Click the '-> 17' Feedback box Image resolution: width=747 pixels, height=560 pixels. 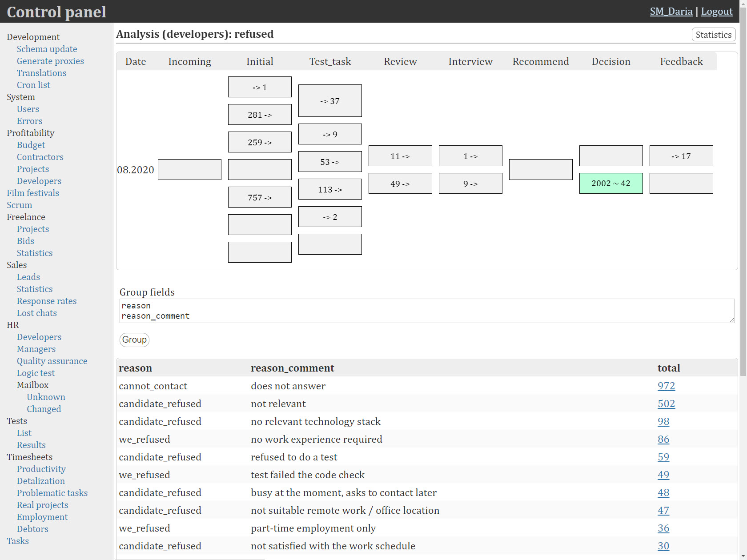coord(681,156)
